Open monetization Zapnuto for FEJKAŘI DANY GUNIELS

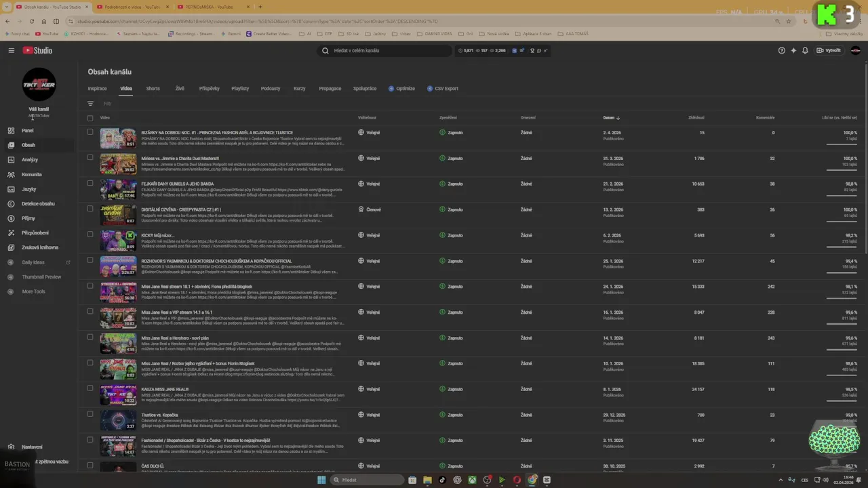(451, 184)
